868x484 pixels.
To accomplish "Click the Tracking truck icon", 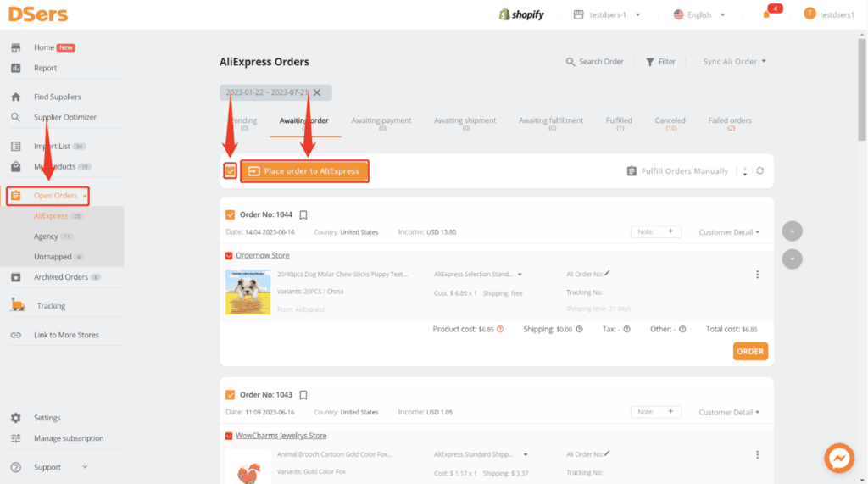I will (x=18, y=305).
